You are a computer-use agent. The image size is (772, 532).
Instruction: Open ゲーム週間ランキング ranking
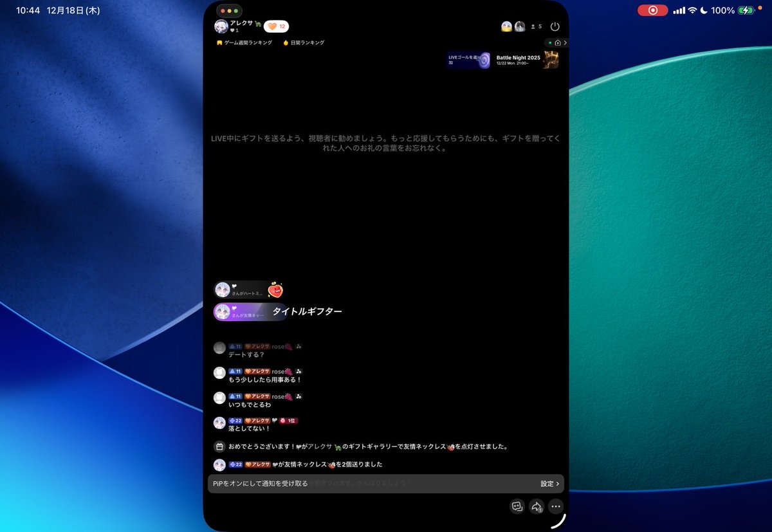(x=244, y=42)
